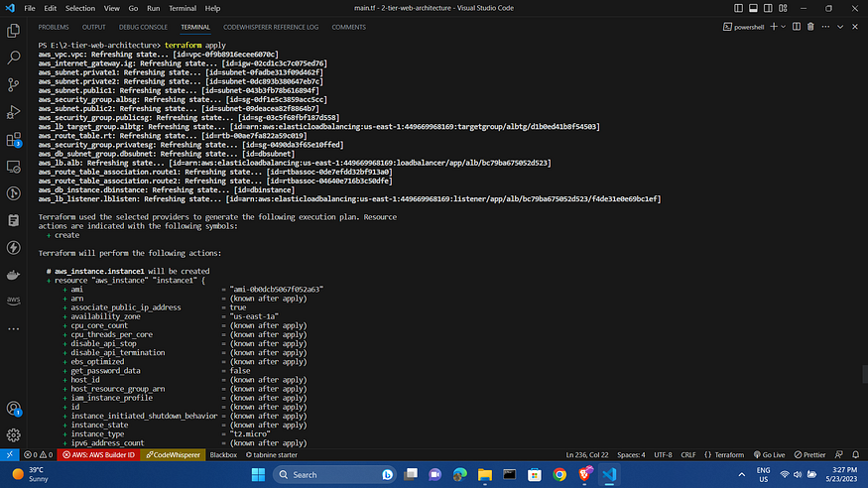Open Manage gear settings
The width and height of the screenshot is (868, 488).
pos(13,435)
